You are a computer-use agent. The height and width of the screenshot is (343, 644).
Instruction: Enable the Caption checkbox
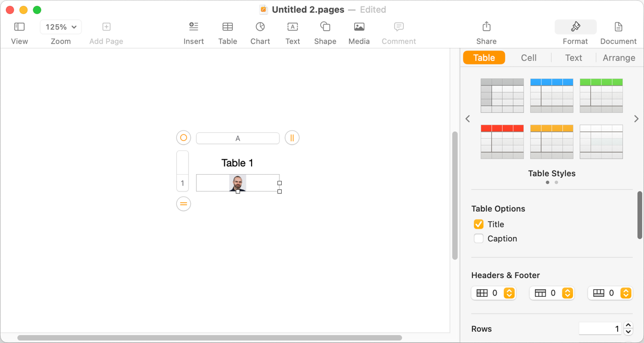click(478, 239)
